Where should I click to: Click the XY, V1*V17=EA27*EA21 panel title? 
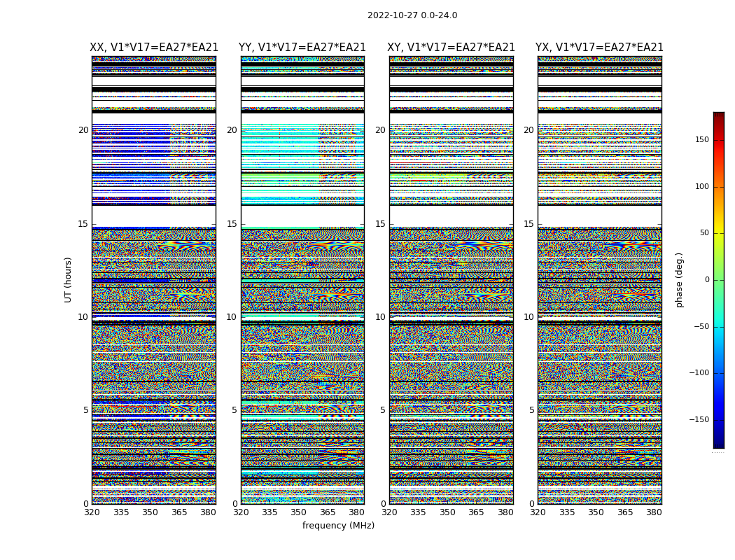pyautogui.click(x=451, y=48)
